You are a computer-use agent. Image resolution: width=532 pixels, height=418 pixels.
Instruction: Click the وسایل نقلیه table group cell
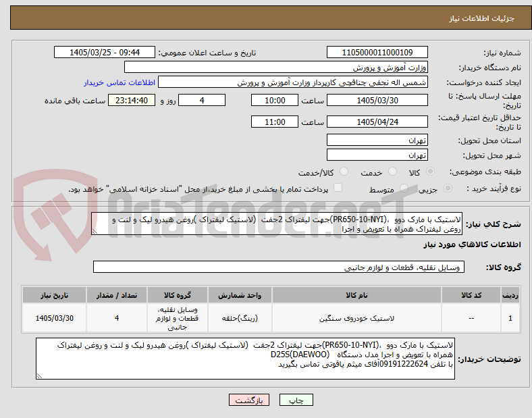coord(178,318)
